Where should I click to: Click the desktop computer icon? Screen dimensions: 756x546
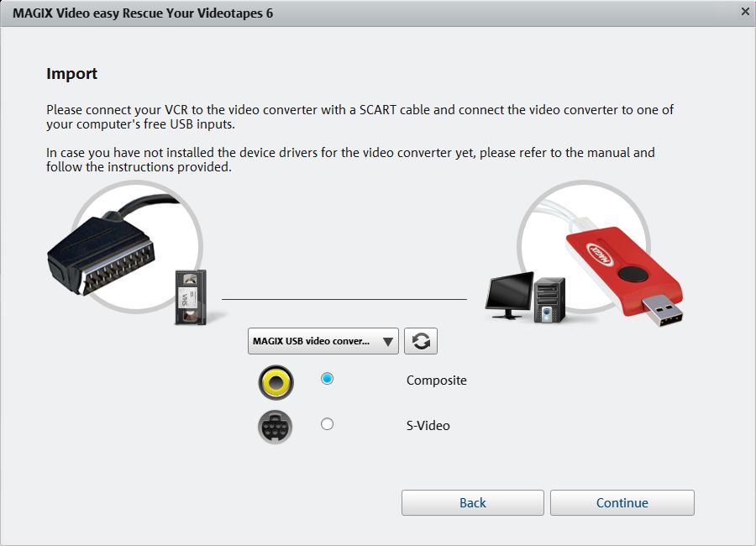click(x=525, y=297)
